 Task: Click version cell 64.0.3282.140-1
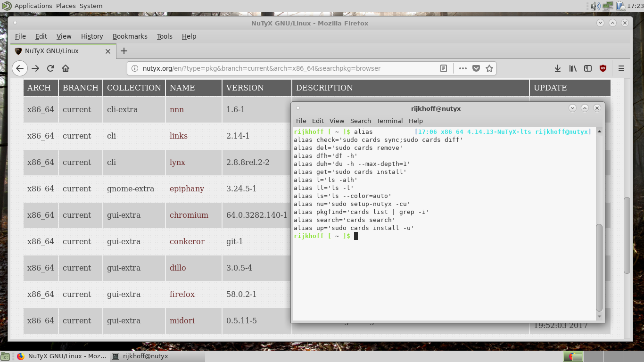pos(256,215)
